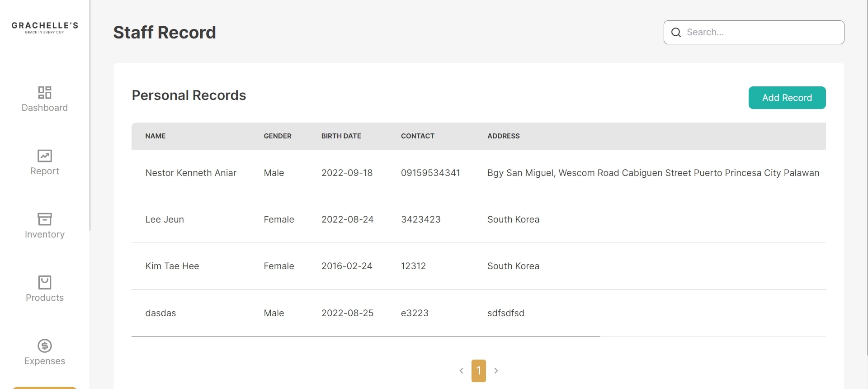Open the Products shopping bag icon

45,282
